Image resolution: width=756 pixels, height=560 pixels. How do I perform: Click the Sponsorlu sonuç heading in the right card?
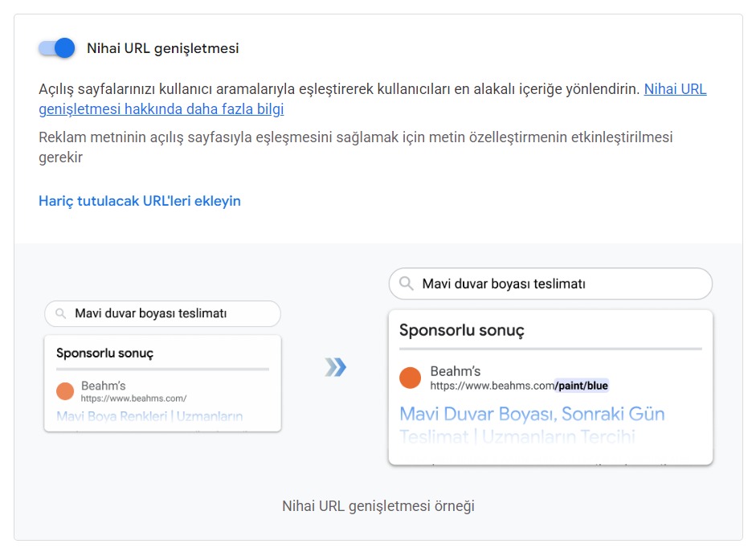pos(461,330)
